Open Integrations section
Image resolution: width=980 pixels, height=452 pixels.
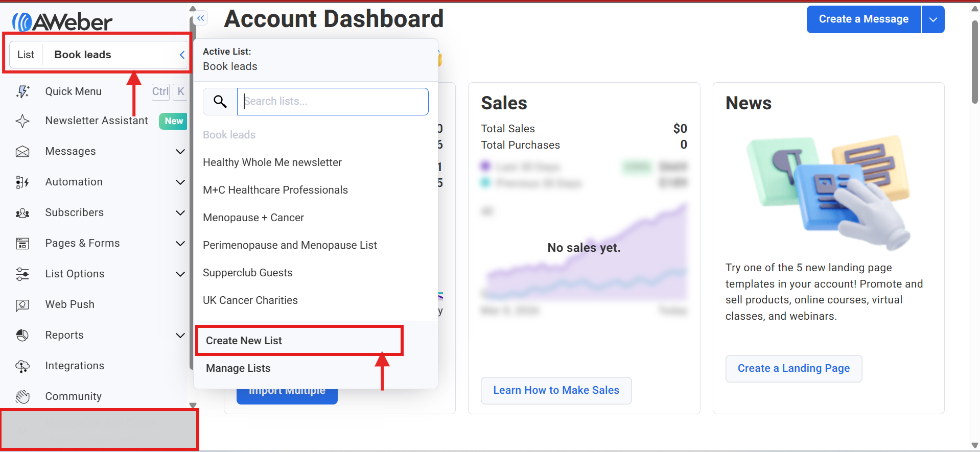(x=75, y=366)
